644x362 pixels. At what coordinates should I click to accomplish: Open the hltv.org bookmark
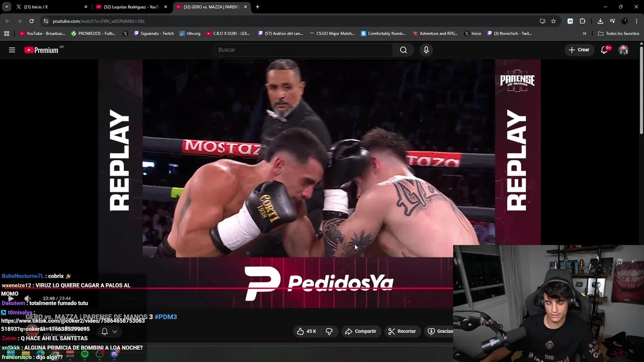(x=190, y=34)
